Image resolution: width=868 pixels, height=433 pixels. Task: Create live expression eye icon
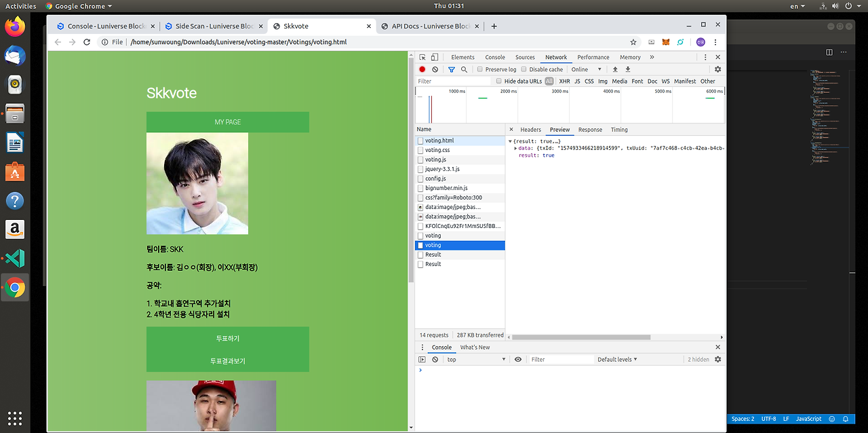518,360
